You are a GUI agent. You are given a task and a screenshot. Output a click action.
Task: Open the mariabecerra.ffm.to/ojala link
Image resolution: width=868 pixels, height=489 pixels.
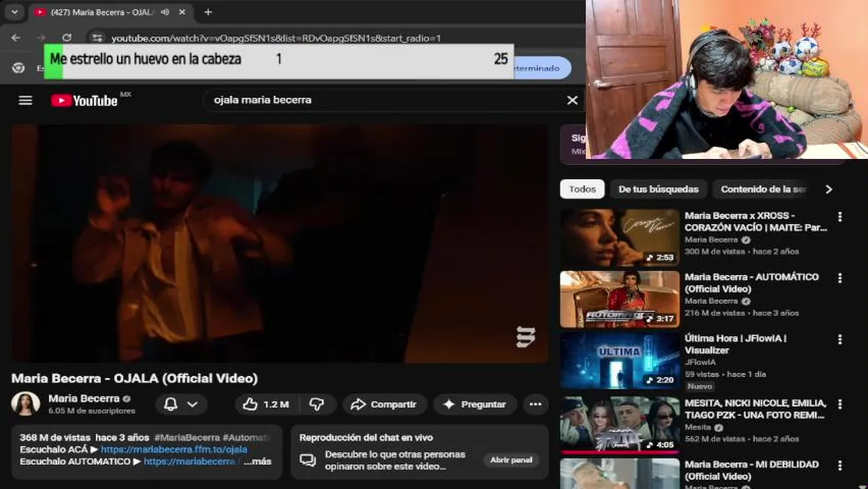(x=174, y=450)
